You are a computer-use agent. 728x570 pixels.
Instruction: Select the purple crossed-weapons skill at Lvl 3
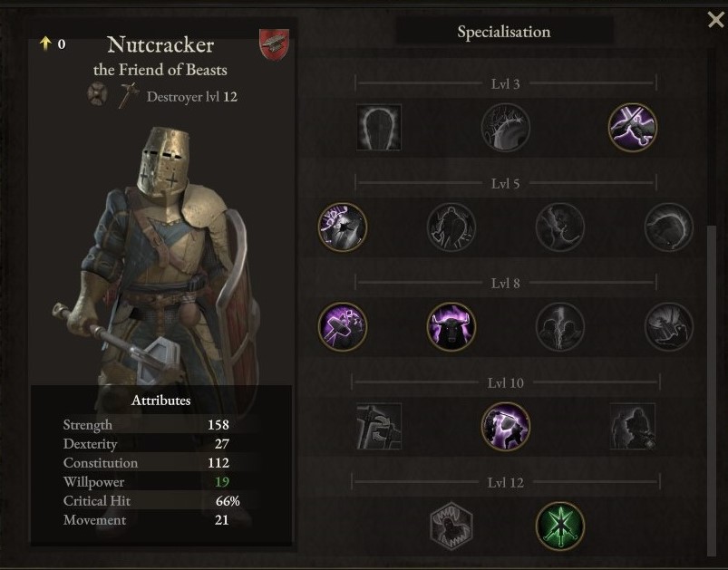[x=633, y=127]
